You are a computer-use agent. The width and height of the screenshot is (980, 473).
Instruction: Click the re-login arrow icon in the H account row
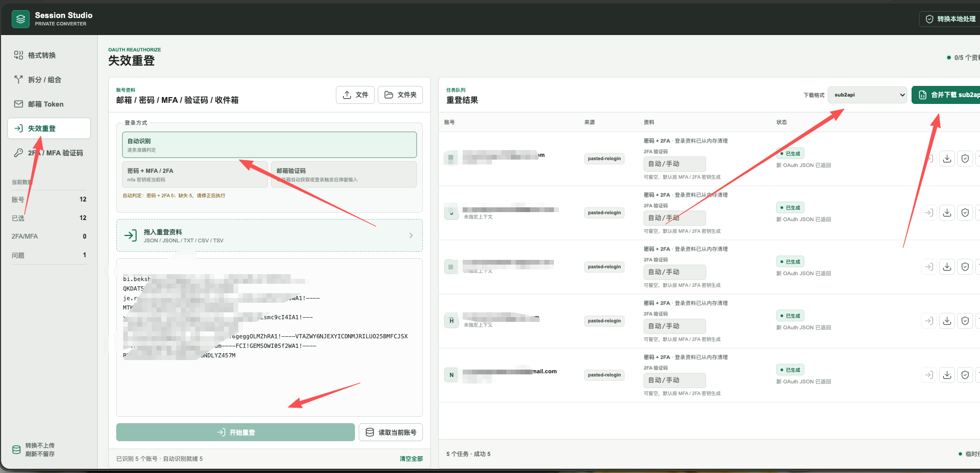coord(929,321)
